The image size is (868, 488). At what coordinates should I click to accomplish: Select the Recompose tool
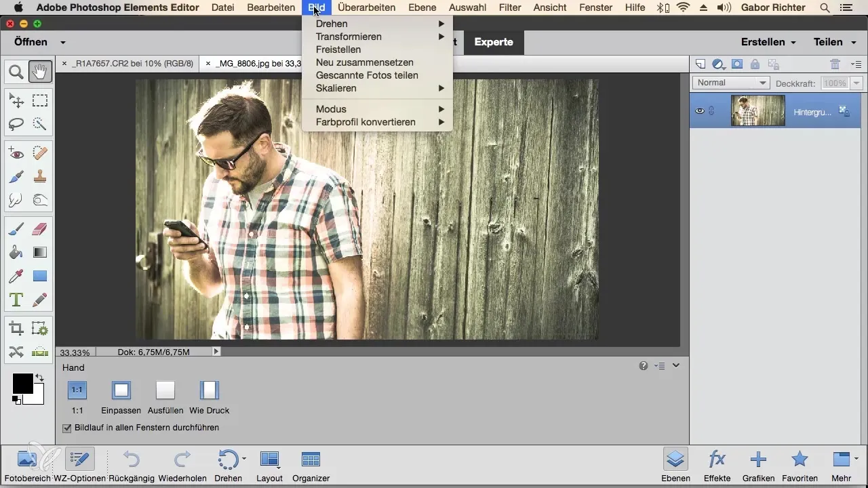[40, 329]
